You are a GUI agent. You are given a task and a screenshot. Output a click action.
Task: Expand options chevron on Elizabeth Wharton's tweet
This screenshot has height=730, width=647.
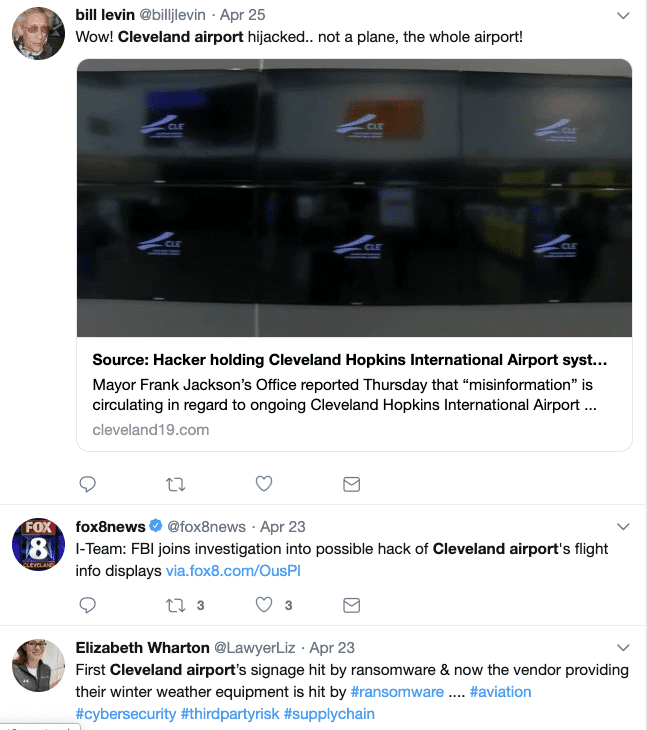click(x=623, y=648)
